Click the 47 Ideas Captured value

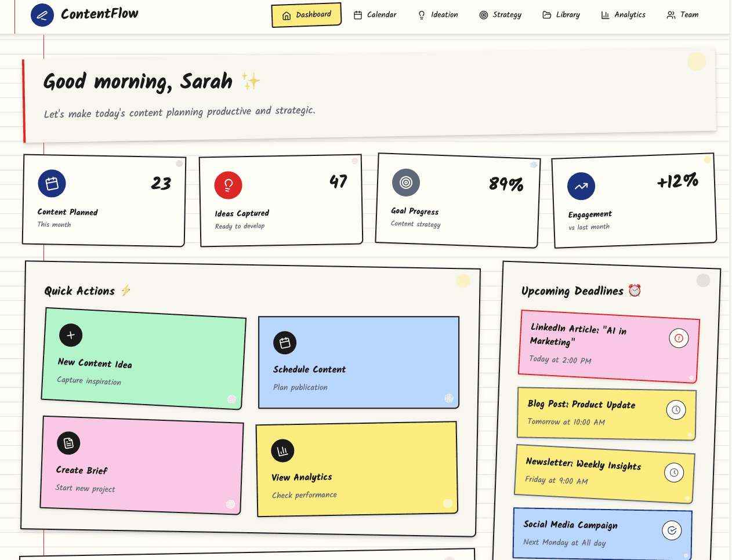tap(339, 182)
